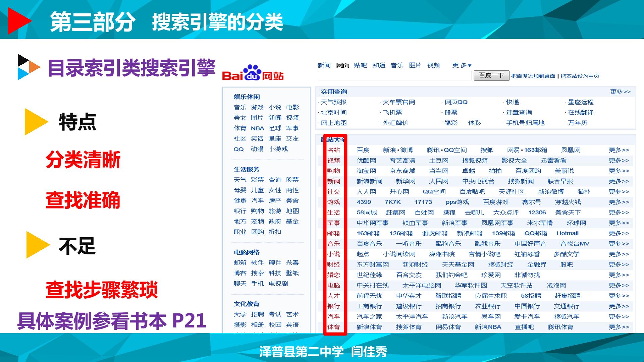Open the 天气预报 link

point(333,102)
